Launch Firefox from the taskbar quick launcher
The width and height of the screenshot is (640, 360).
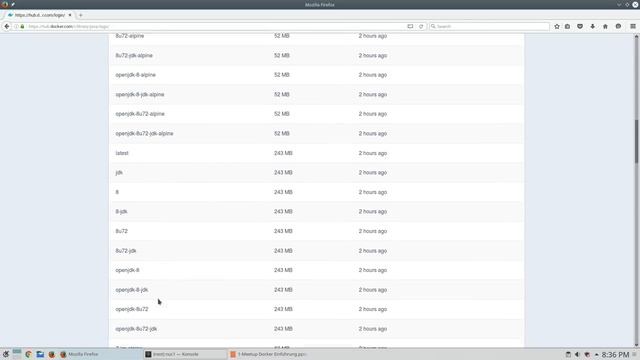coord(51,354)
